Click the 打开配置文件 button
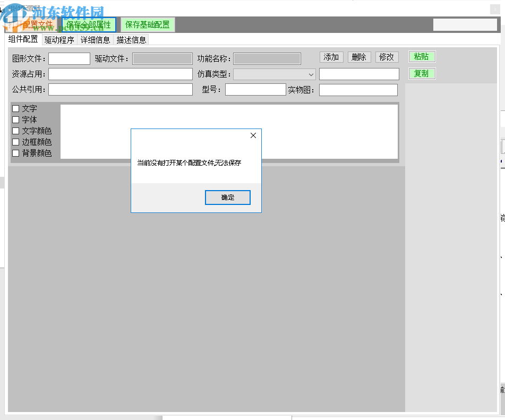The width and height of the screenshot is (505, 420). (x=31, y=25)
